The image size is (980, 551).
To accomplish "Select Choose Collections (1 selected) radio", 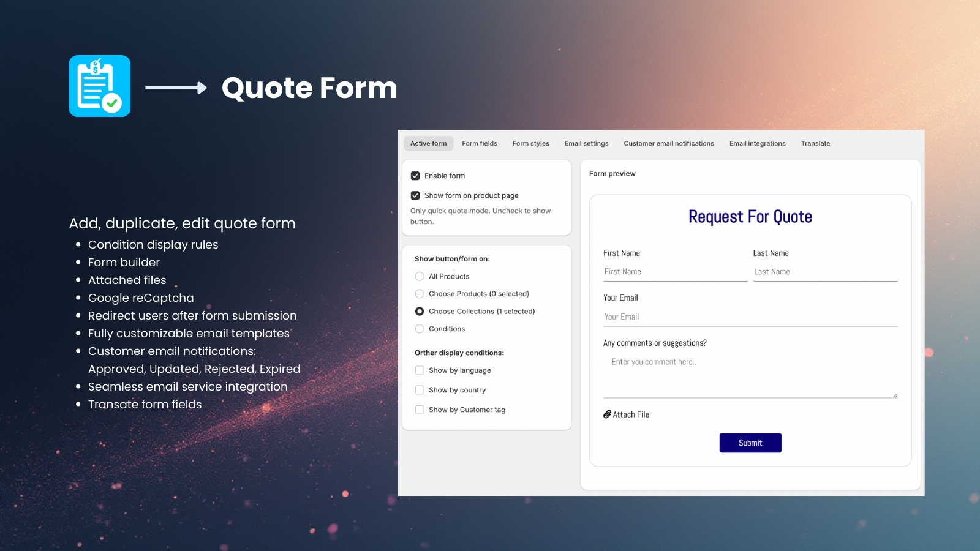I will pos(420,311).
